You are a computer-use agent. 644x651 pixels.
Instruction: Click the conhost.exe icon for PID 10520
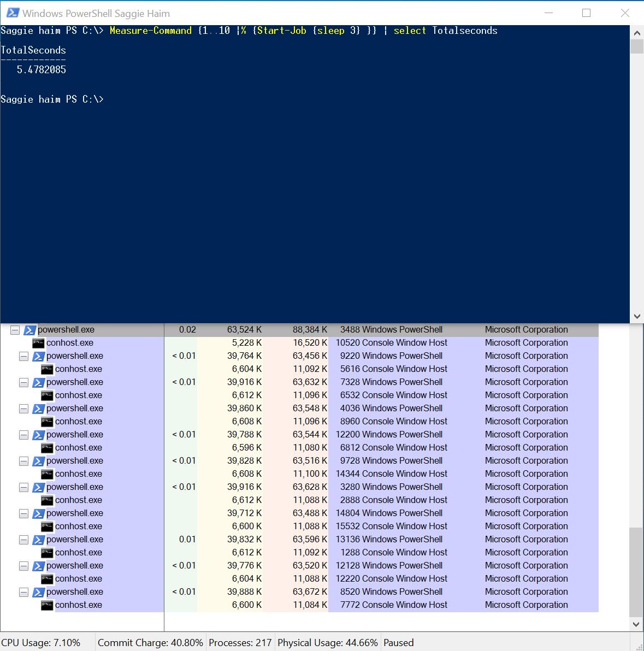38,344
